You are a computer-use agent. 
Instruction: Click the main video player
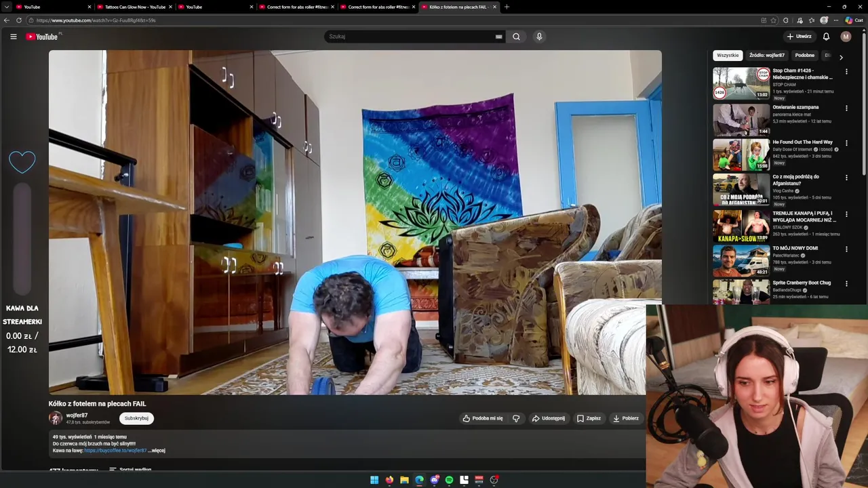[x=355, y=222]
